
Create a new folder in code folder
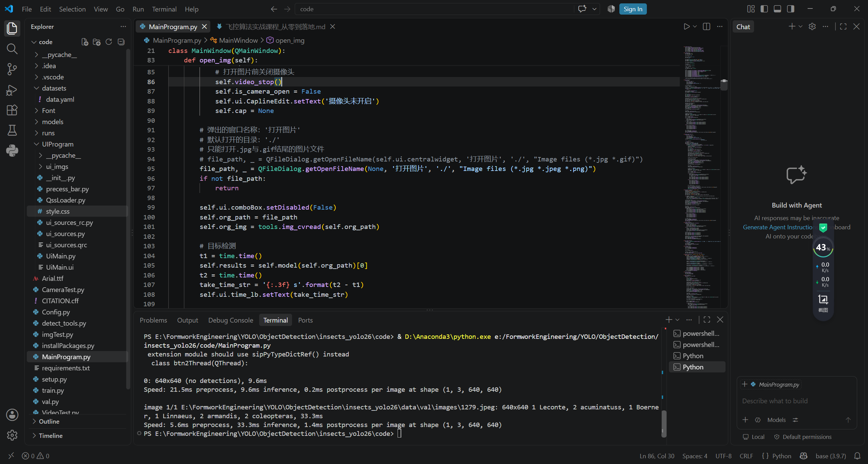(x=97, y=42)
